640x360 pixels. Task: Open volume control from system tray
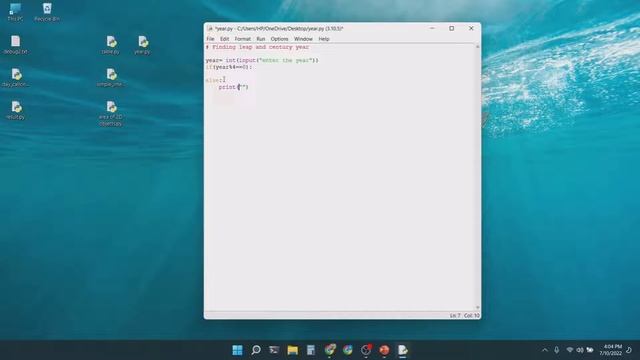click(x=580, y=350)
